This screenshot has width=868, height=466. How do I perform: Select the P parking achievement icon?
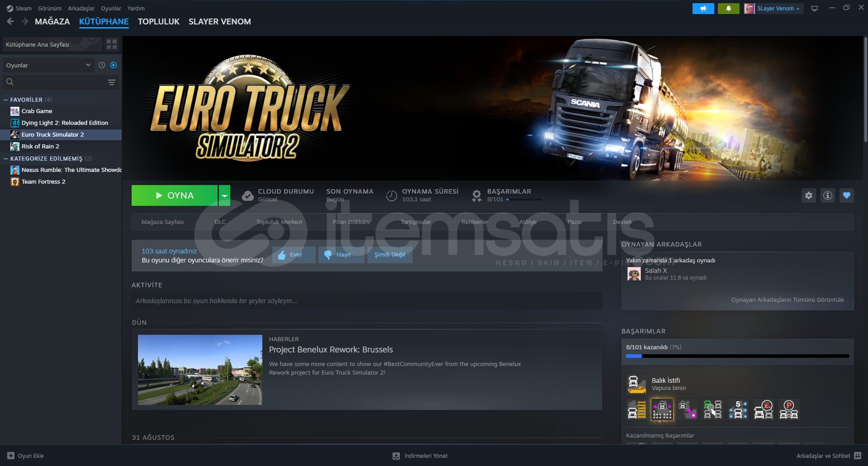[x=789, y=409]
